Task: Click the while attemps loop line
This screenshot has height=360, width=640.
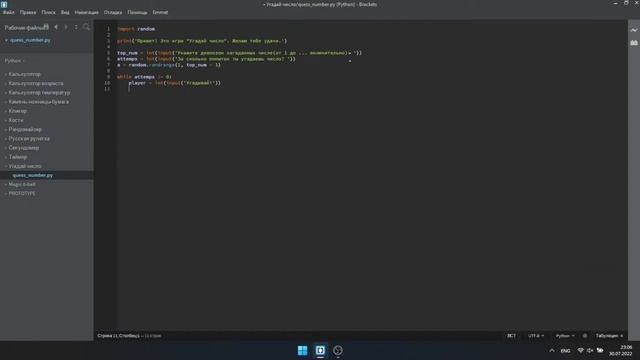Action: pos(144,77)
